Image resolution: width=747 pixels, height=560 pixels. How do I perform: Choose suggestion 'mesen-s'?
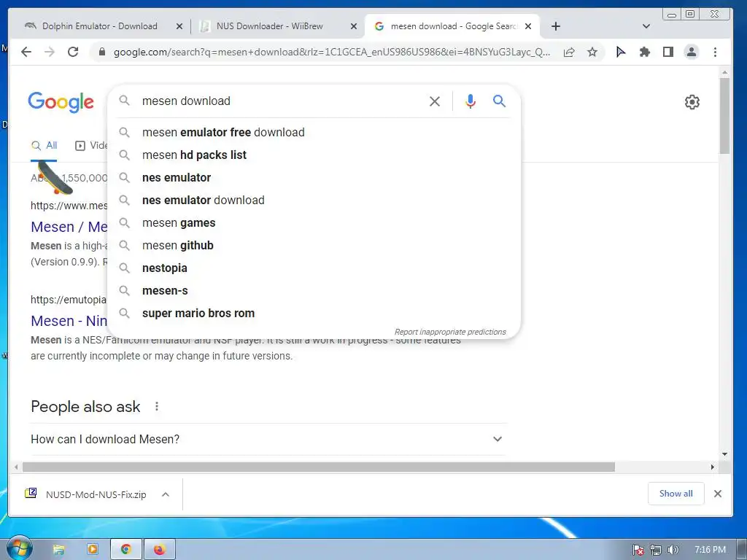click(x=314, y=290)
